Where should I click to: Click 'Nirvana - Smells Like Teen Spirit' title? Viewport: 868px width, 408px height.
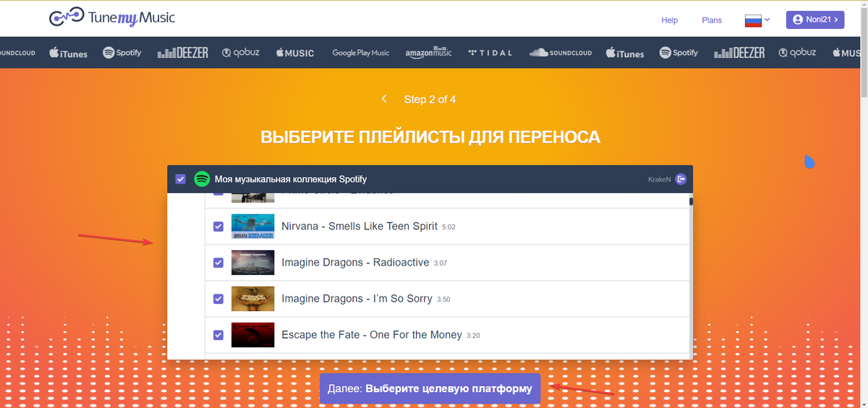(x=359, y=226)
